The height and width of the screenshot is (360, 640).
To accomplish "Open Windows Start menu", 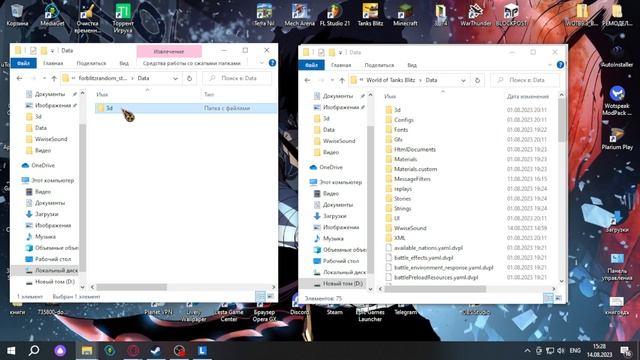I will coord(11,351).
